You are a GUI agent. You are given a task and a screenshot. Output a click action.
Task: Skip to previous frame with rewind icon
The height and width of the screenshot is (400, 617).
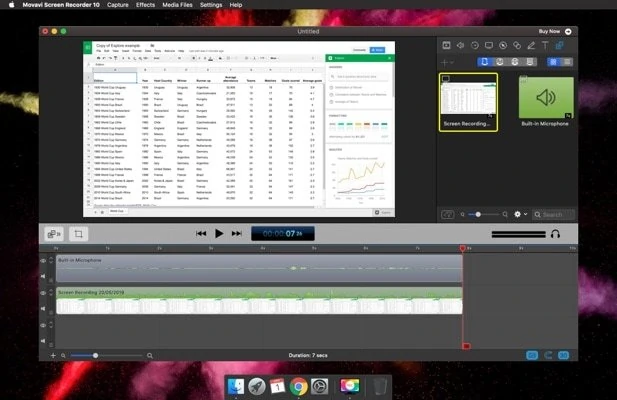click(x=201, y=233)
